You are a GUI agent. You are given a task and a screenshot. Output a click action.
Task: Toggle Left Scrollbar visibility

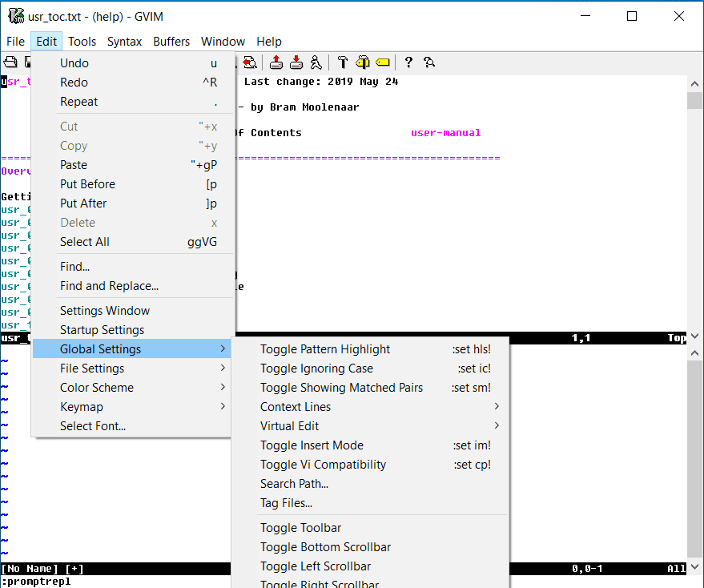click(371, 566)
